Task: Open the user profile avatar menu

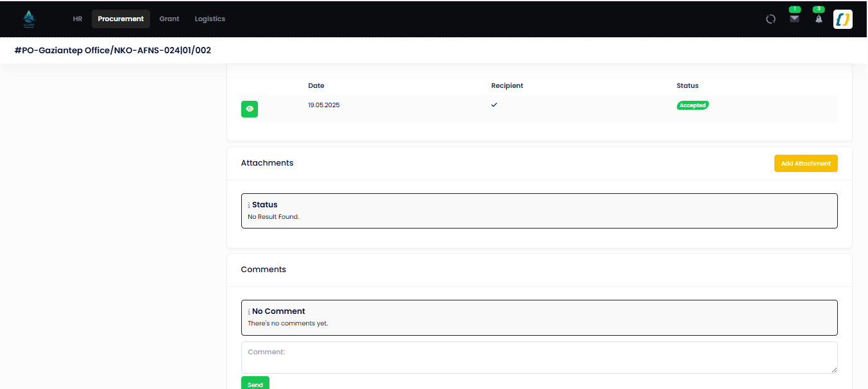Action: (x=842, y=19)
